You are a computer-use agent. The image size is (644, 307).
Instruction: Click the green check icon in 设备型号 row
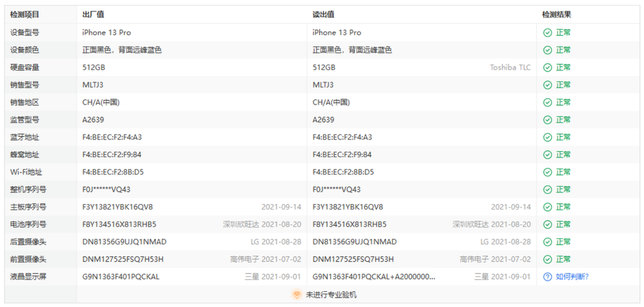pyautogui.click(x=547, y=33)
